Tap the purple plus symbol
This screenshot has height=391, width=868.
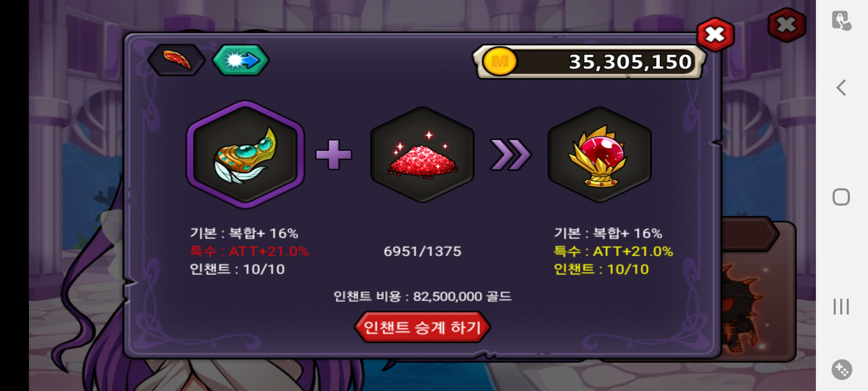pos(333,155)
